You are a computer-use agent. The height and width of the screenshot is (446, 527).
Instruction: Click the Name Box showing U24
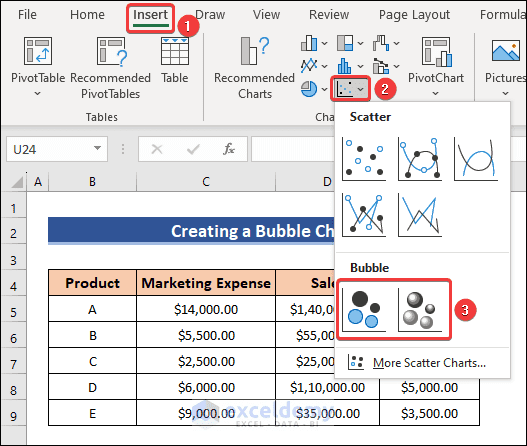(x=50, y=149)
